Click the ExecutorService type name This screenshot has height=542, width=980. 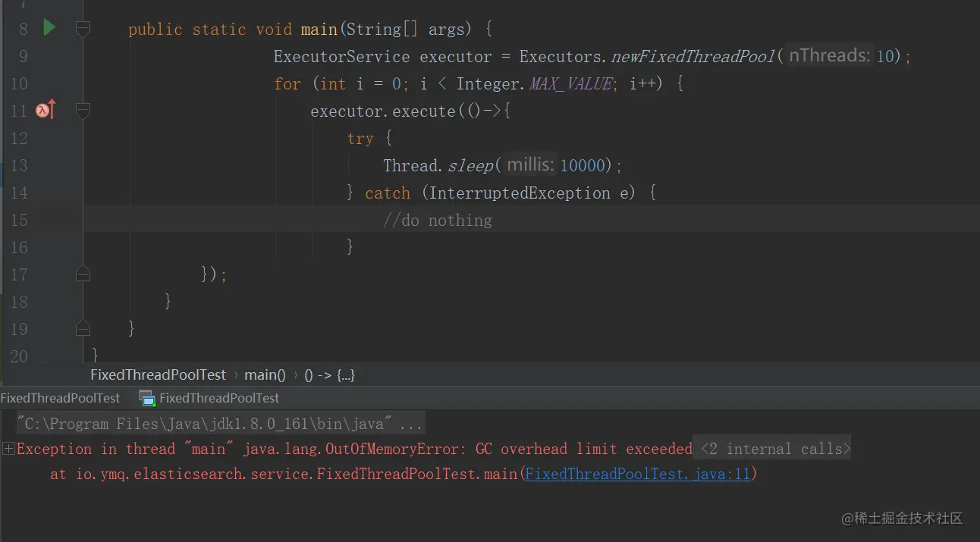pos(341,56)
